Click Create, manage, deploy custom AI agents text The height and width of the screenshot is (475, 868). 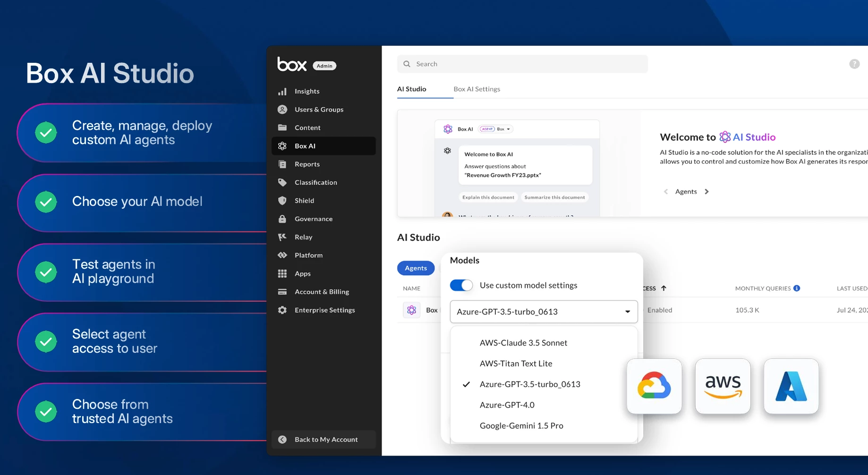click(x=142, y=133)
